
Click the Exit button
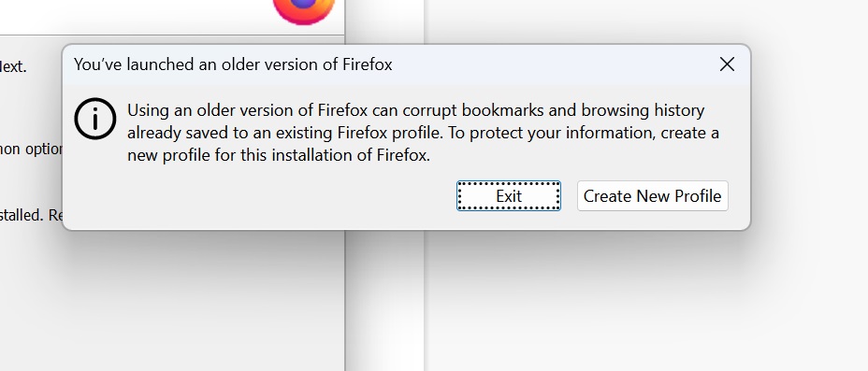point(508,195)
